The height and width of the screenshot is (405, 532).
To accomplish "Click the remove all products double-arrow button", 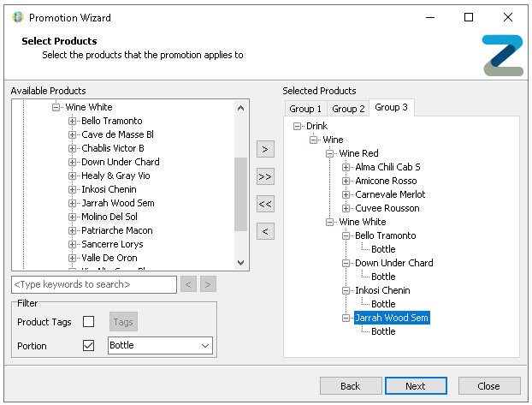I will tap(265, 204).
